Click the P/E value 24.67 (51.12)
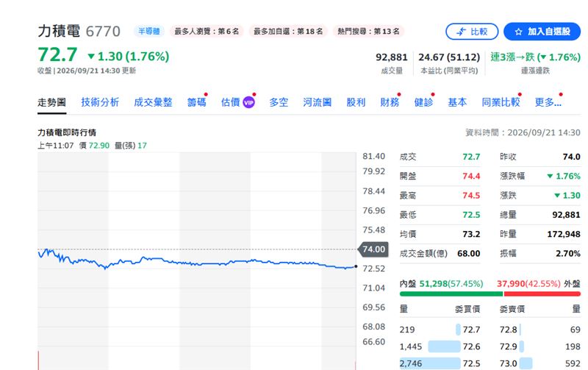Viewport: 588px width, 370px height. click(449, 57)
